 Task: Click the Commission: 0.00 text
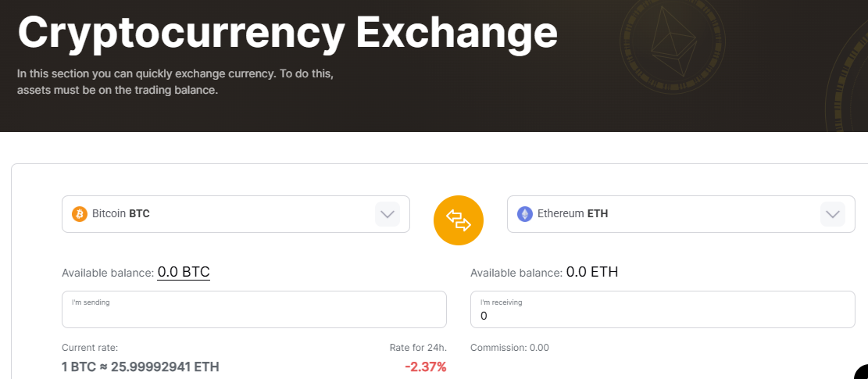click(x=509, y=347)
